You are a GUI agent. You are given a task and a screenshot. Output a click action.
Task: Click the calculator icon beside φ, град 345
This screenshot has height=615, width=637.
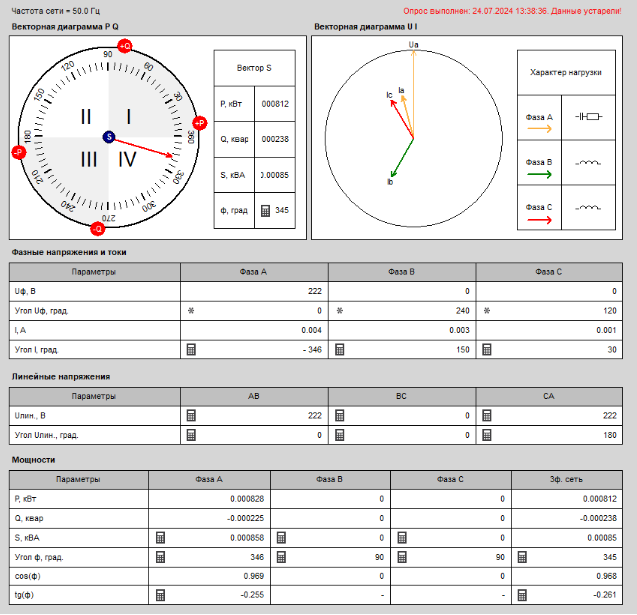pos(265,210)
